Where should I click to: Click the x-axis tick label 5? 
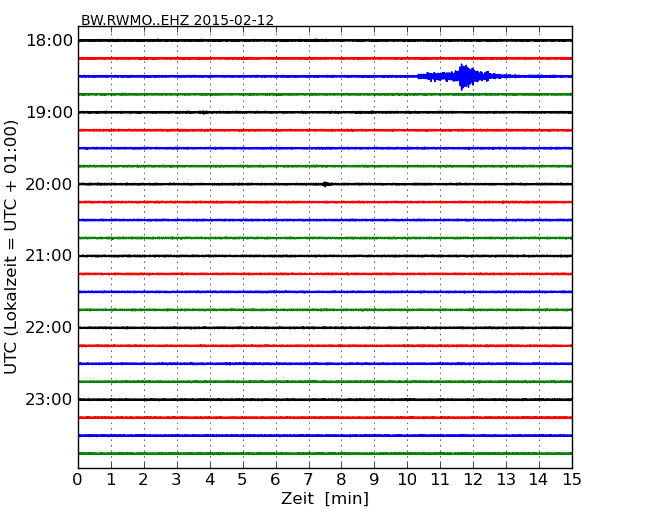click(243, 479)
